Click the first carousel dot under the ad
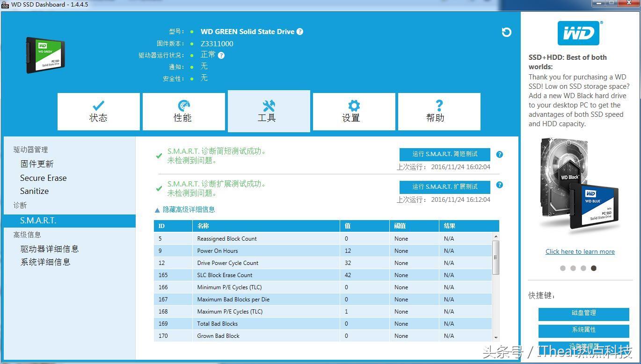The height and width of the screenshot is (364, 641). 563,268
